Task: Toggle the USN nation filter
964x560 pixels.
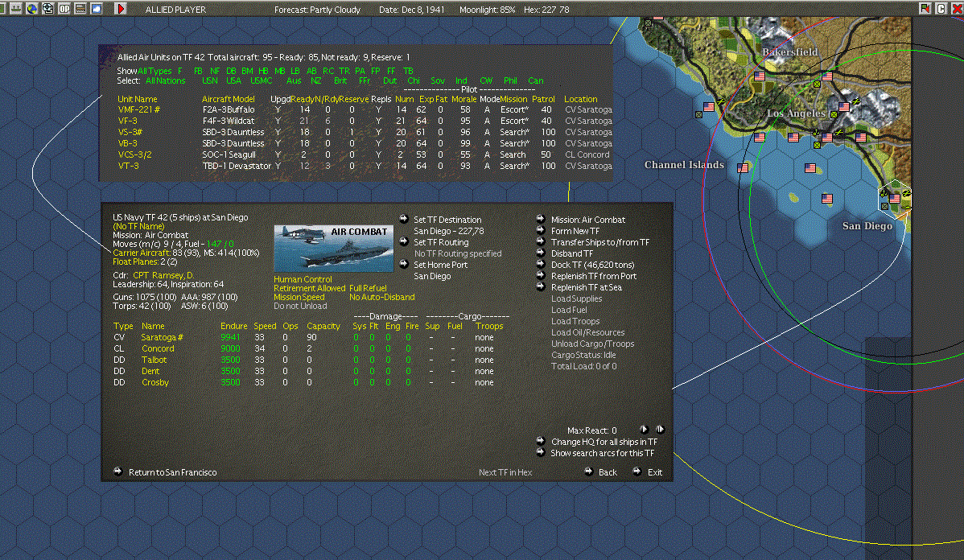Action: 210,80
